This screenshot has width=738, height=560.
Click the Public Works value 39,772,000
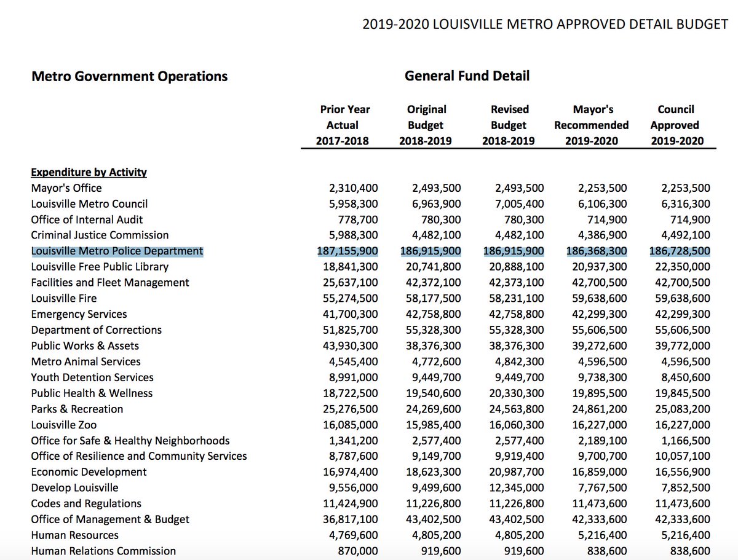click(682, 345)
